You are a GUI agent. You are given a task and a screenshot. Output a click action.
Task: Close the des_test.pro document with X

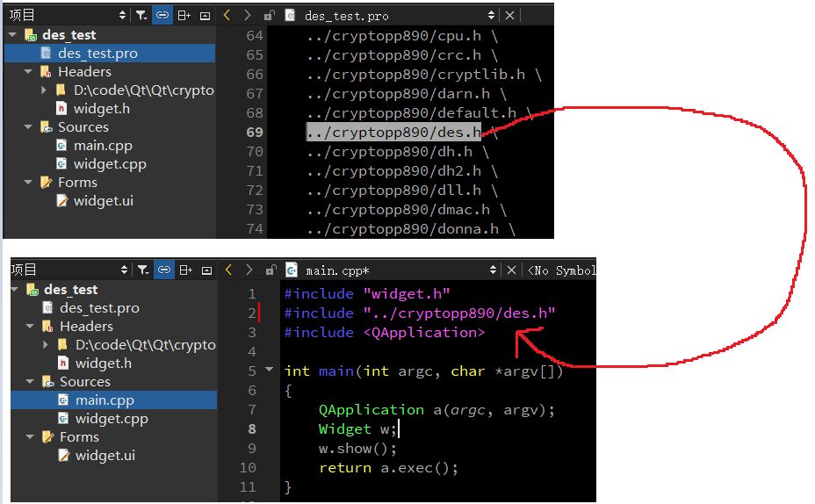(509, 15)
